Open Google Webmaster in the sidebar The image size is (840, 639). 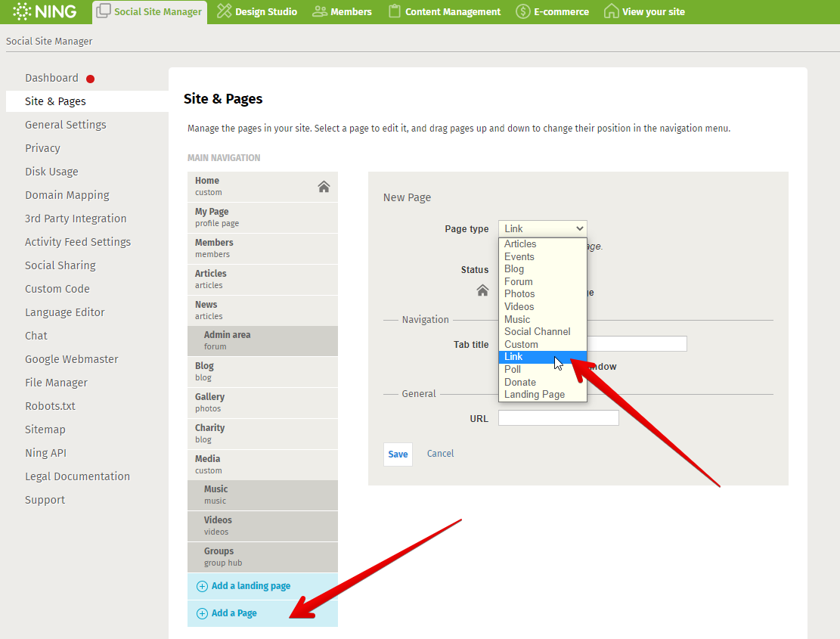point(71,359)
